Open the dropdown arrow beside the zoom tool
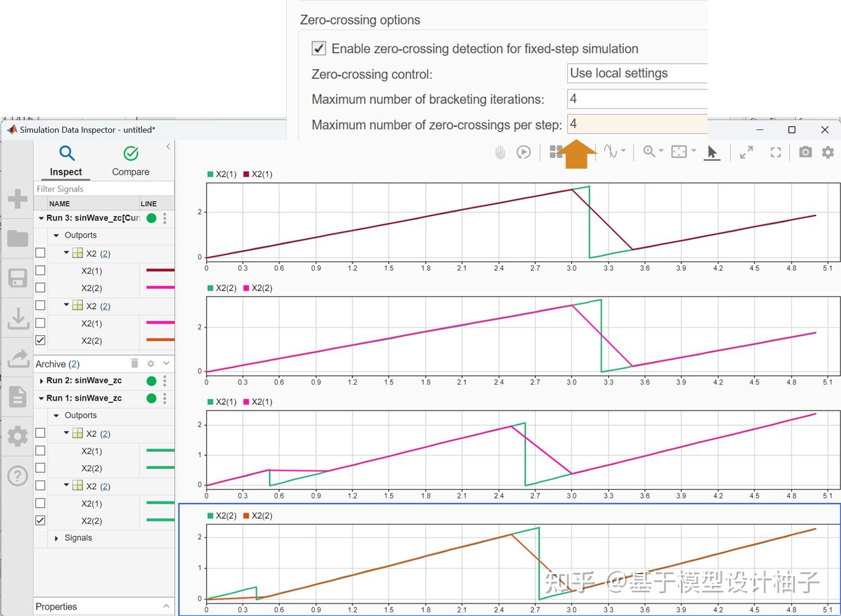 coord(661,151)
